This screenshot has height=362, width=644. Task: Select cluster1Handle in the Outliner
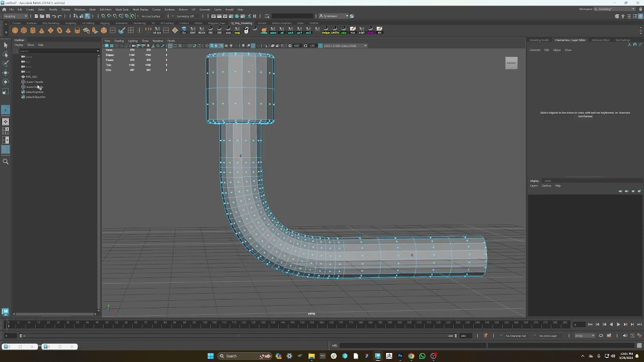tap(34, 82)
